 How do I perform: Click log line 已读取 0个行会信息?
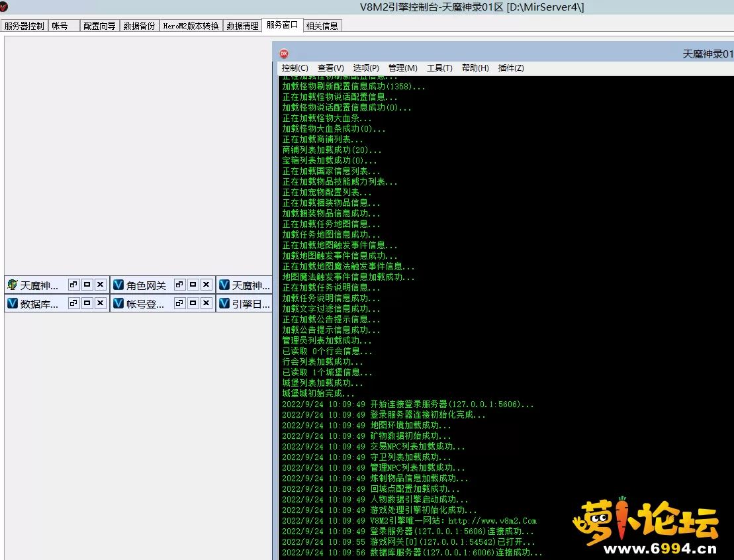click(x=327, y=351)
